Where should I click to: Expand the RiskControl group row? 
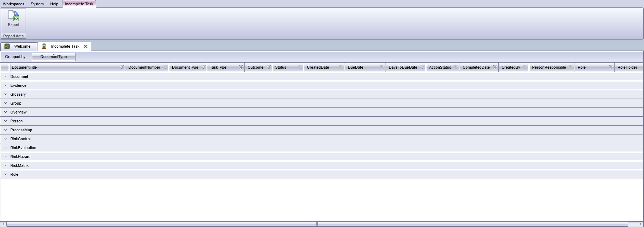pos(5,139)
